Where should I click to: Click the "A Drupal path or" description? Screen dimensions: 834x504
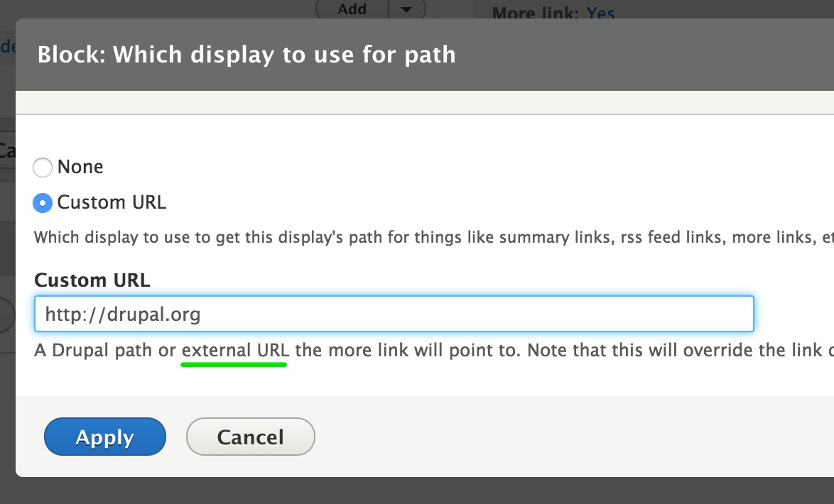(105, 351)
